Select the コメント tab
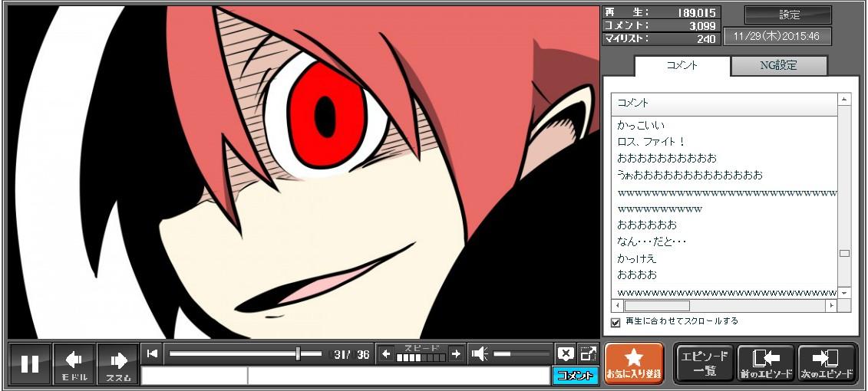 click(682, 66)
